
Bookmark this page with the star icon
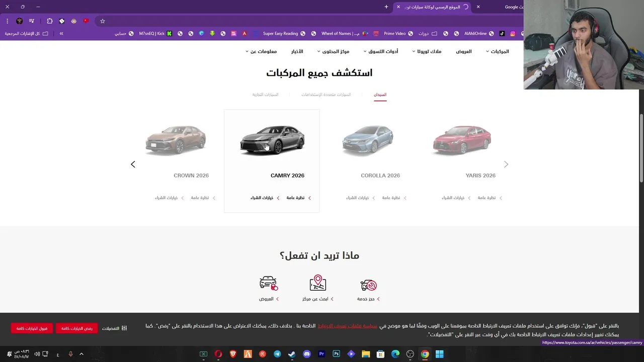(x=103, y=21)
